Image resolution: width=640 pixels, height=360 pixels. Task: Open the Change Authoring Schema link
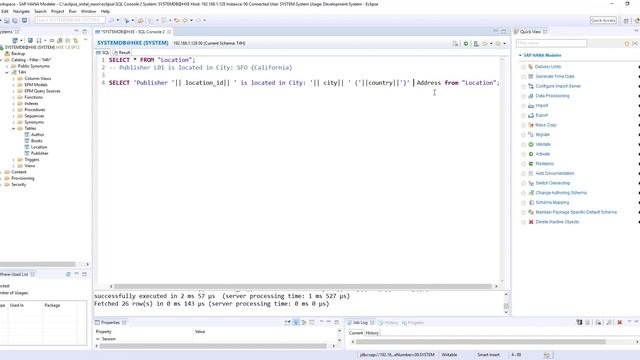(x=561, y=193)
